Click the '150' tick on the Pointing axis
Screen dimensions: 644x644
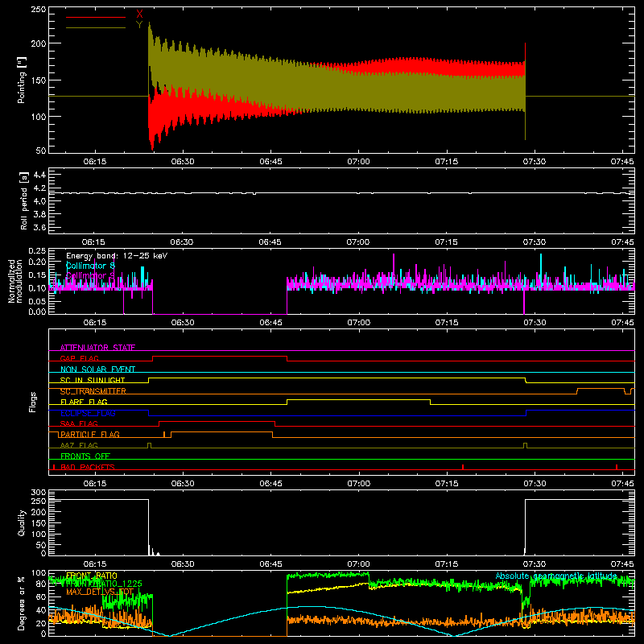pyautogui.click(x=39, y=80)
